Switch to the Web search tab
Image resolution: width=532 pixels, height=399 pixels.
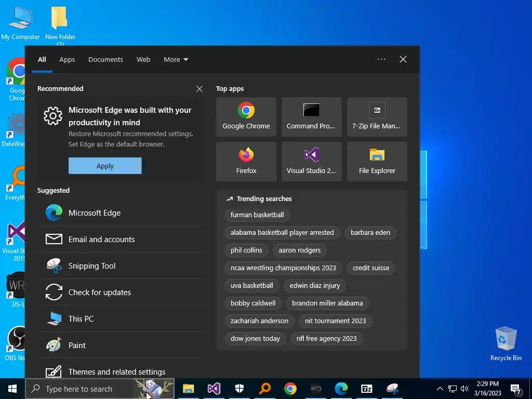click(x=143, y=59)
